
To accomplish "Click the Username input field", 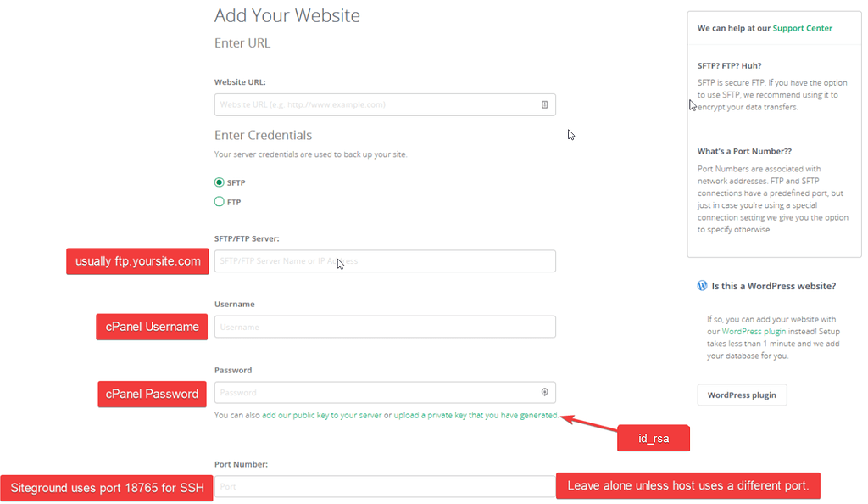I will click(385, 327).
